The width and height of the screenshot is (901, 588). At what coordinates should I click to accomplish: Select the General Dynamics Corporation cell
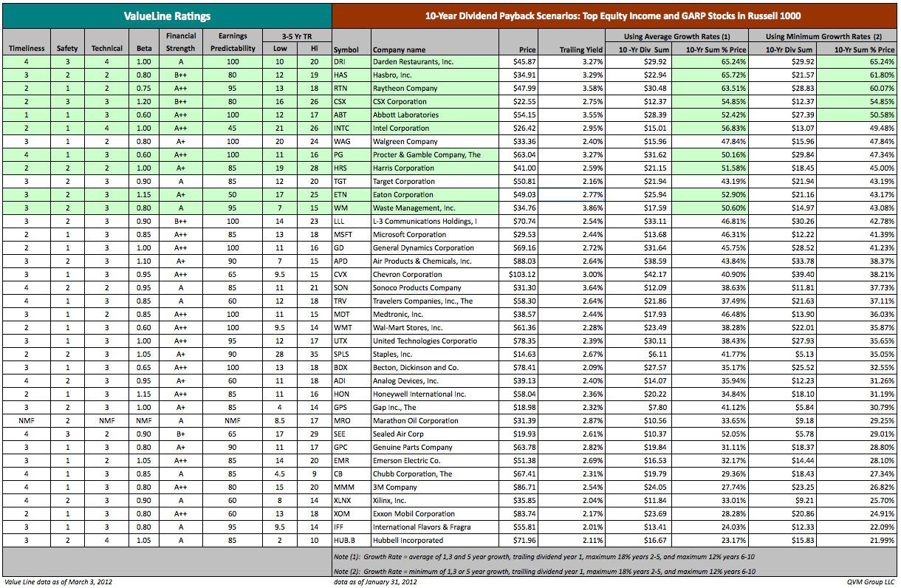click(435, 248)
